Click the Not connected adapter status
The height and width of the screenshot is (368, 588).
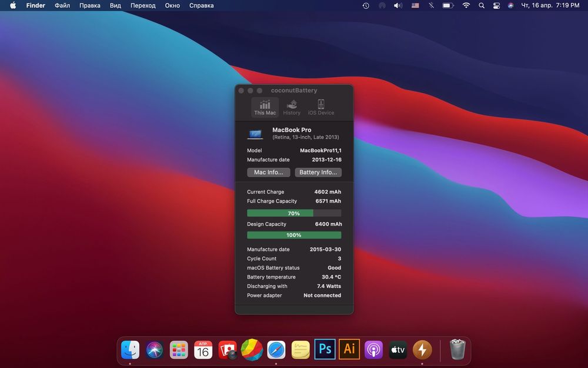pyautogui.click(x=322, y=296)
